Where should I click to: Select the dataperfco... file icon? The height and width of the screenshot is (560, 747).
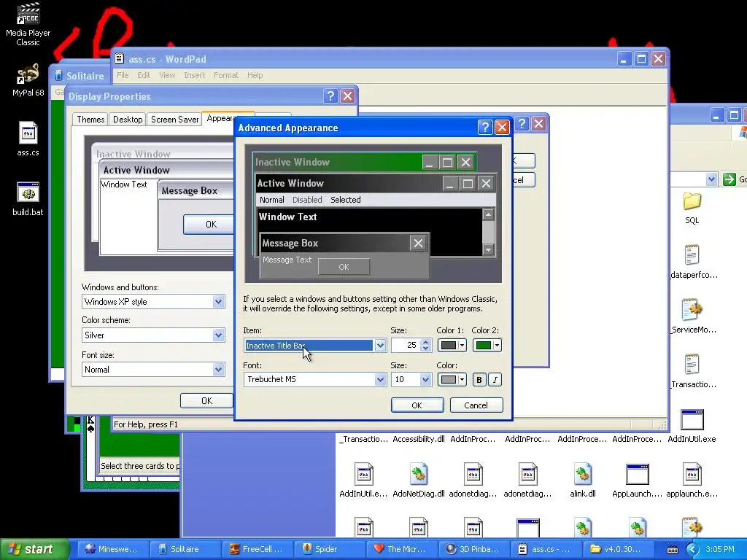point(692,262)
